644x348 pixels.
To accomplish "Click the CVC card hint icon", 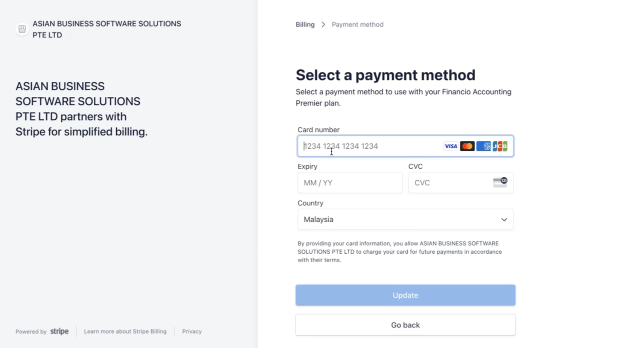I will pos(500,182).
